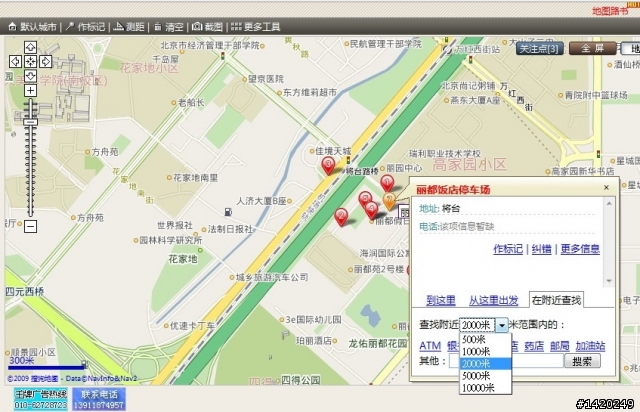Viewport: 640px width, 412px height.
Task: Click the 东方维莉超市 map label
Action: 310,93
